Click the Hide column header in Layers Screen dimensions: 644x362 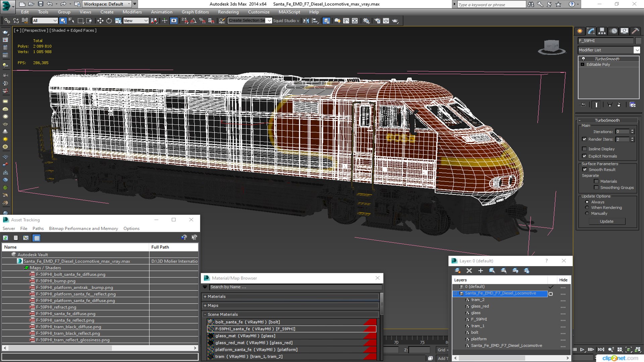(563, 280)
